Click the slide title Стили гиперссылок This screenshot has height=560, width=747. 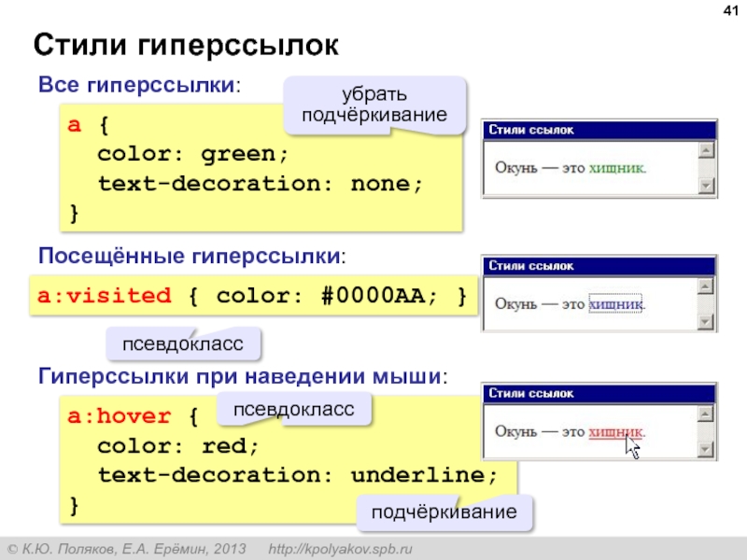coord(186,45)
